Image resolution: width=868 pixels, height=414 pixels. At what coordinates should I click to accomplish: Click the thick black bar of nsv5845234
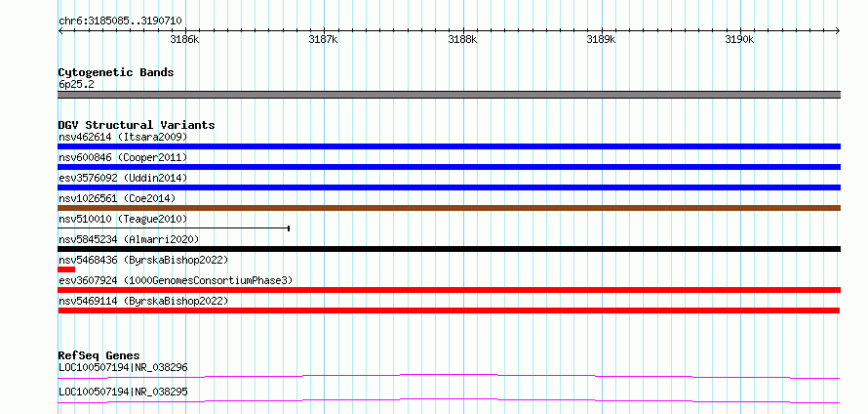tap(449, 249)
